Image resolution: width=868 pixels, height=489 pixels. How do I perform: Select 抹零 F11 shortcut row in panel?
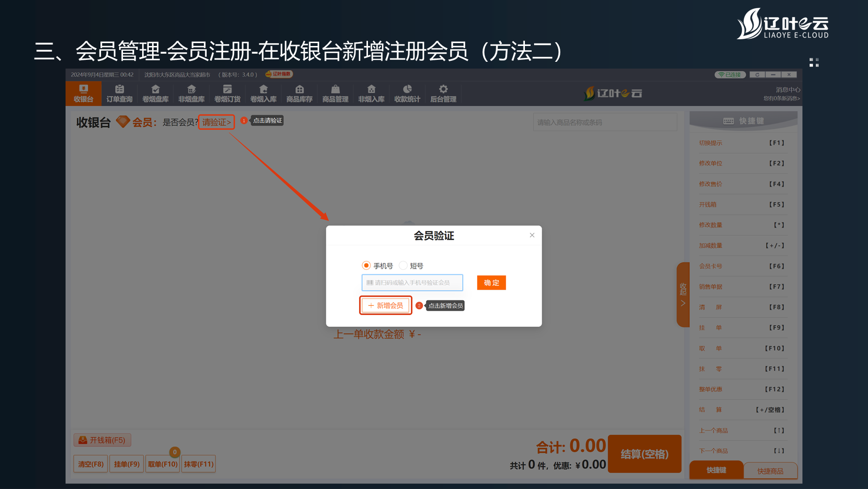click(x=742, y=369)
